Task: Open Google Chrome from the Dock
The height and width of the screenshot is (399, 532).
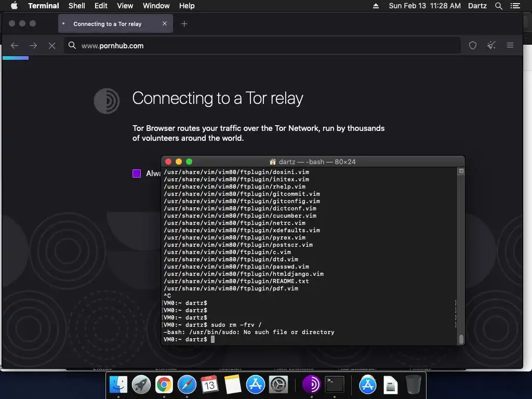Action: click(164, 384)
